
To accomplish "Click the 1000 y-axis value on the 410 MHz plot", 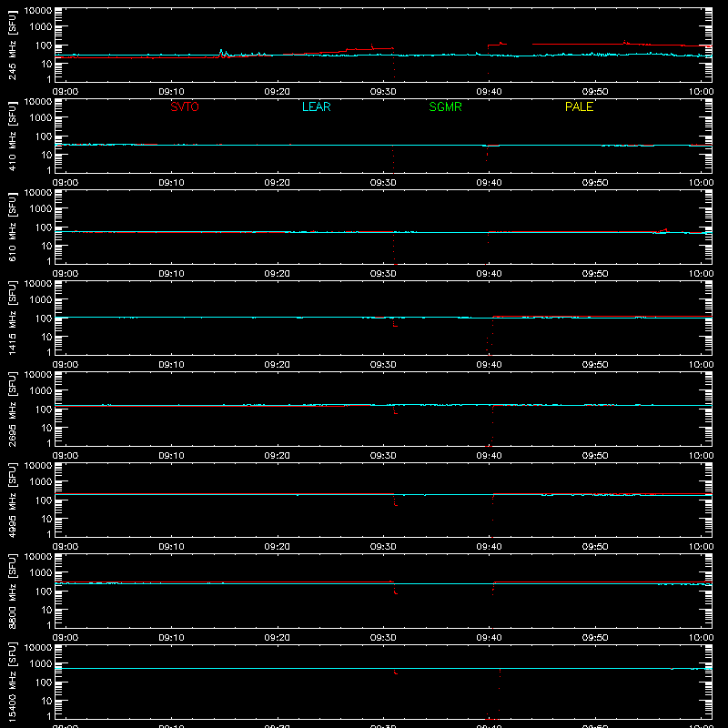I will pos(41,118).
